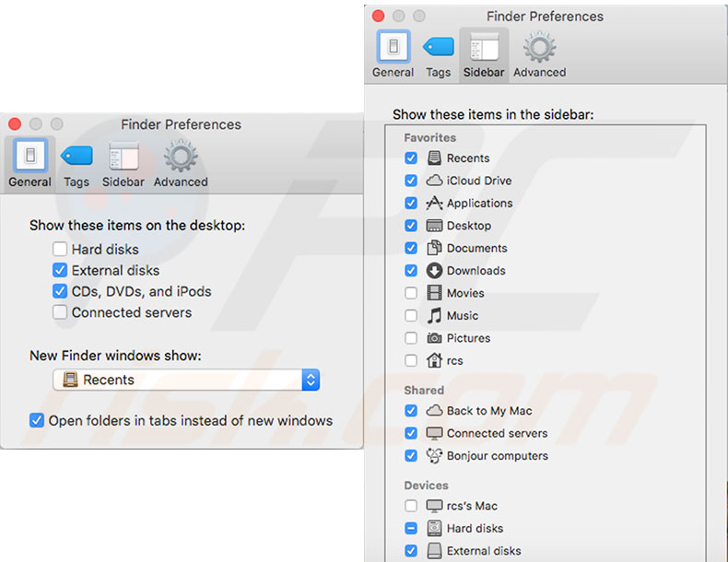Check the rcs home sidebar checkbox
The image size is (728, 562).
pyautogui.click(x=411, y=360)
